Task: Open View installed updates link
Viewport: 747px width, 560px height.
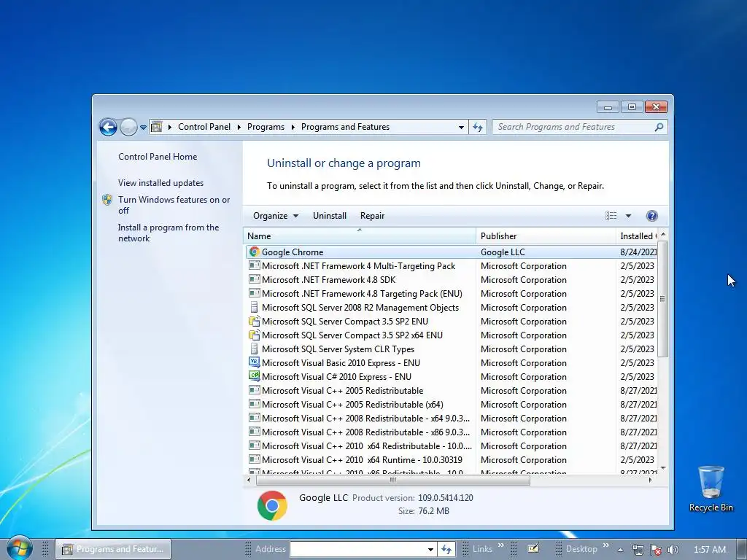Action: pos(160,183)
